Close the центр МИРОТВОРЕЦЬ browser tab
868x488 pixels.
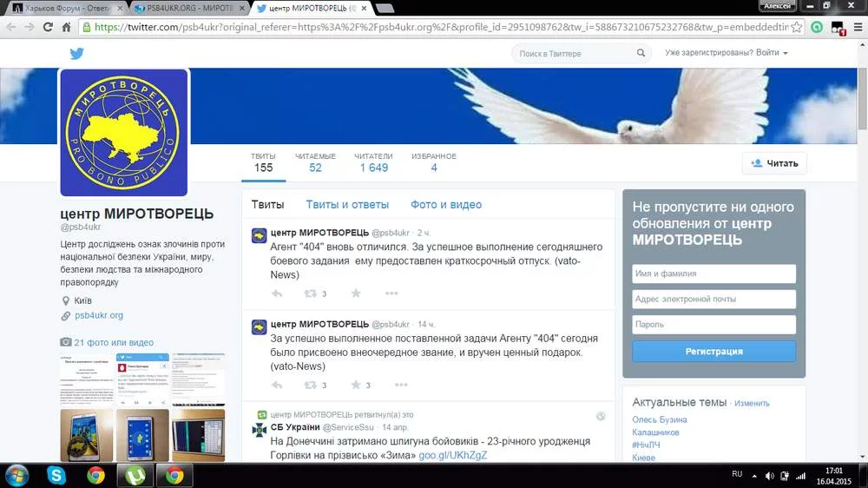pyautogui.click(x=364, y=9)
